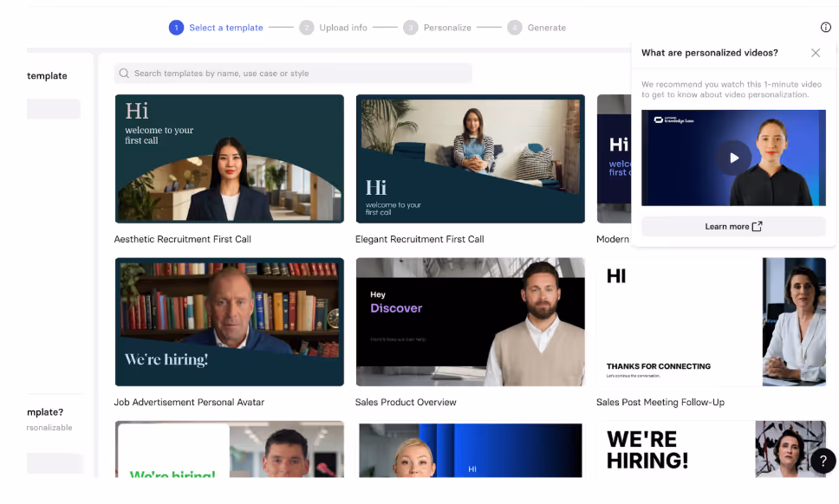The image size is (839, 504).
Task: Click the info circle icon at top right
Action: tap(826, 27)
